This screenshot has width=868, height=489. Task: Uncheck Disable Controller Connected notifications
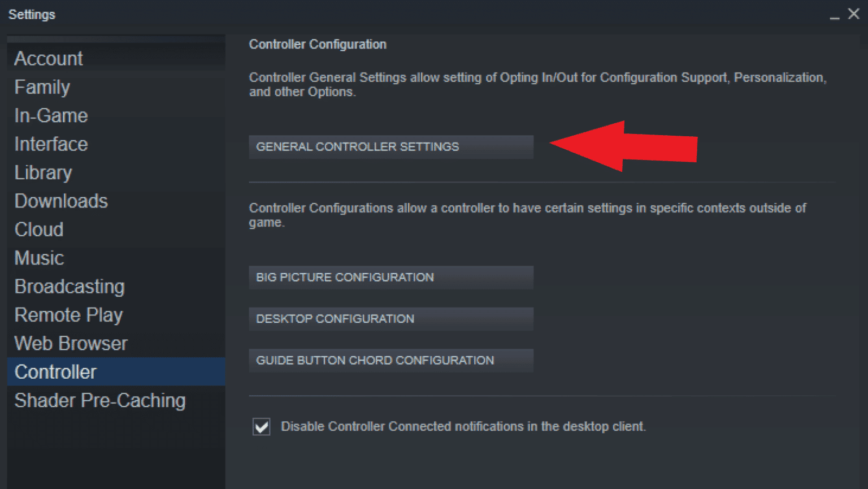tap(261, 427)
